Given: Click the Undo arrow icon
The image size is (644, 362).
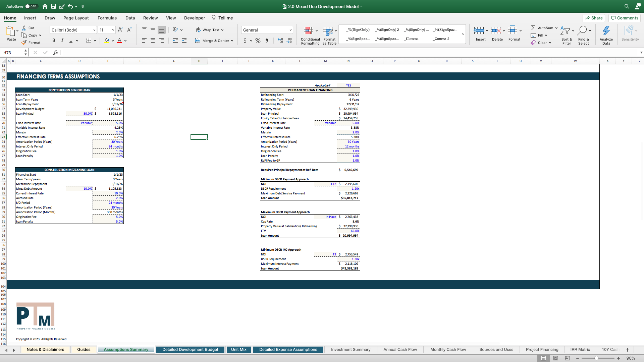Looking at the screenshot, I should pyautogui.click(x=70, y=6).
